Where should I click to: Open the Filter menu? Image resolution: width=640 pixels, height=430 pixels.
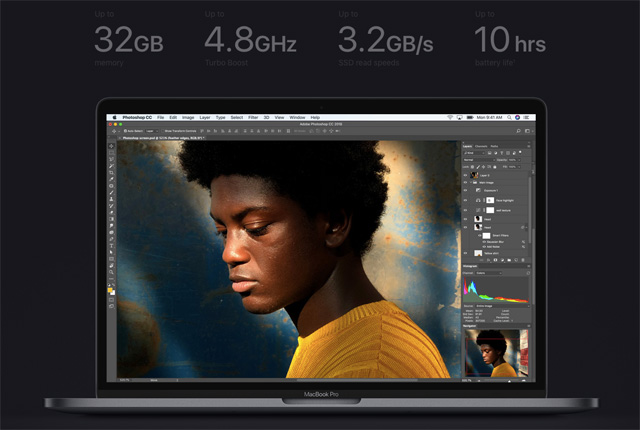tap(253, 117)
